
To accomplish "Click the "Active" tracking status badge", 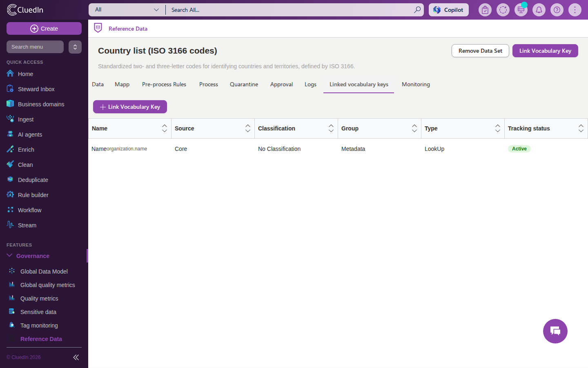I will pyautogui.click(x=519, y=149).
